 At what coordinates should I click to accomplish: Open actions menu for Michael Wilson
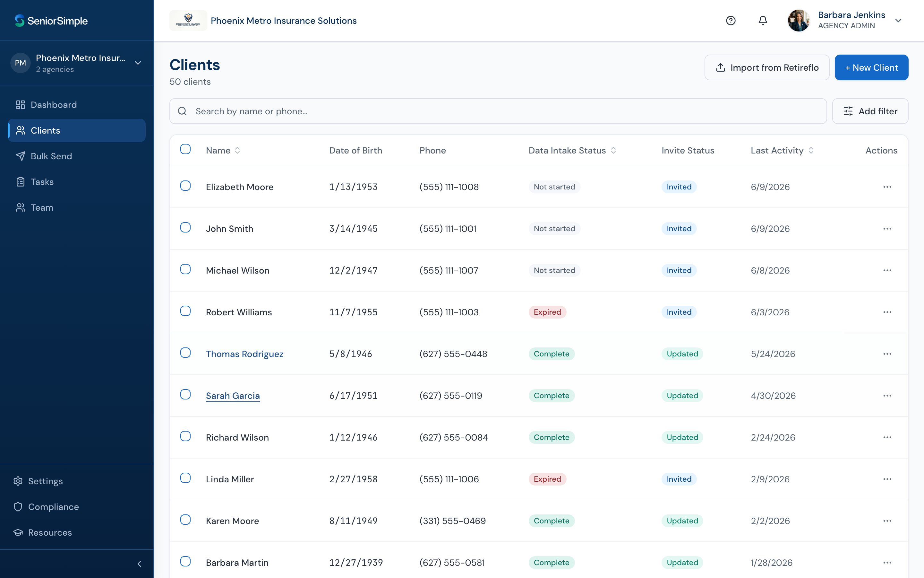[887, 270]
